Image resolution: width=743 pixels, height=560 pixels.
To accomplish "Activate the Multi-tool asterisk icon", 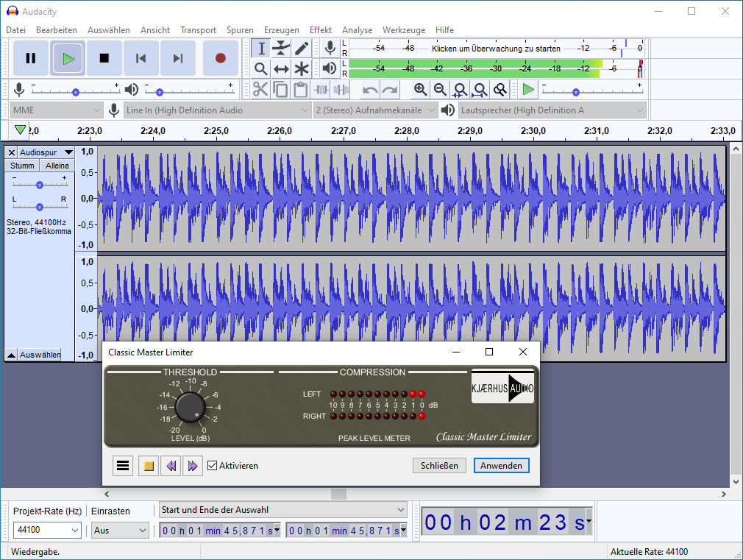I will click(302, 68).
